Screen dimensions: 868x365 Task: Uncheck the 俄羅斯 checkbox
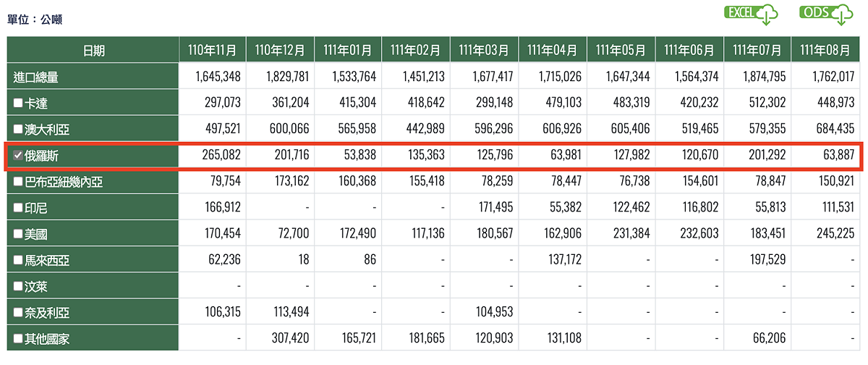click(18, 156)
